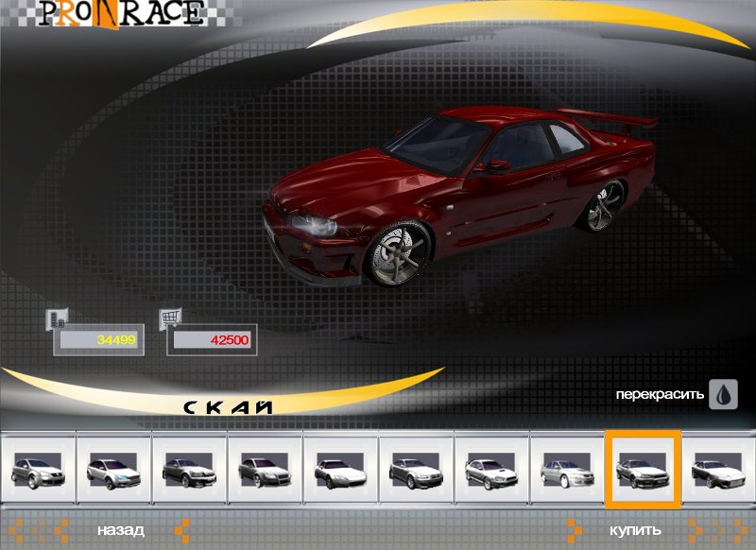Select the eighth car thumbnail

(566, 469)
